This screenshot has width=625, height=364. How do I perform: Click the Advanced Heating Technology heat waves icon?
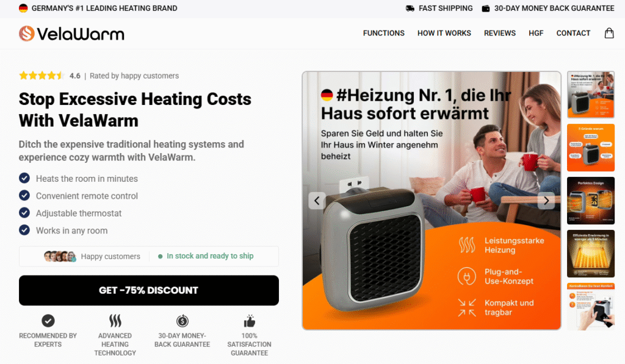coord(115,321)
